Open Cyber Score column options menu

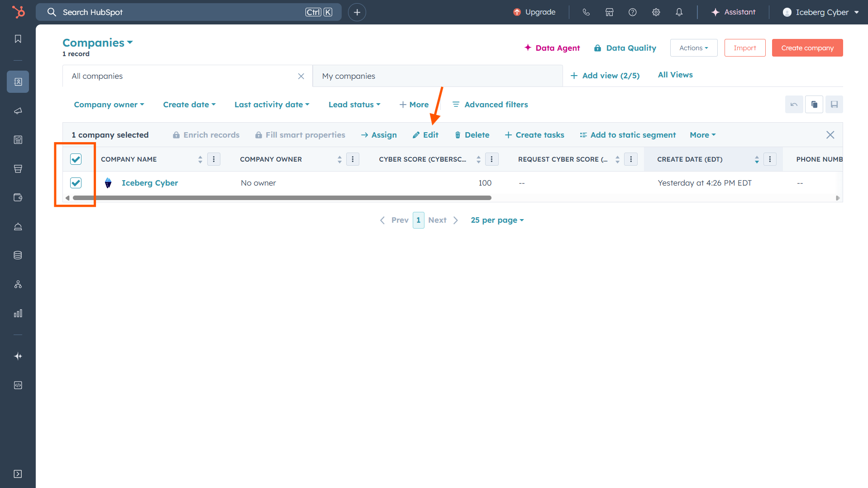pos(492,159)
